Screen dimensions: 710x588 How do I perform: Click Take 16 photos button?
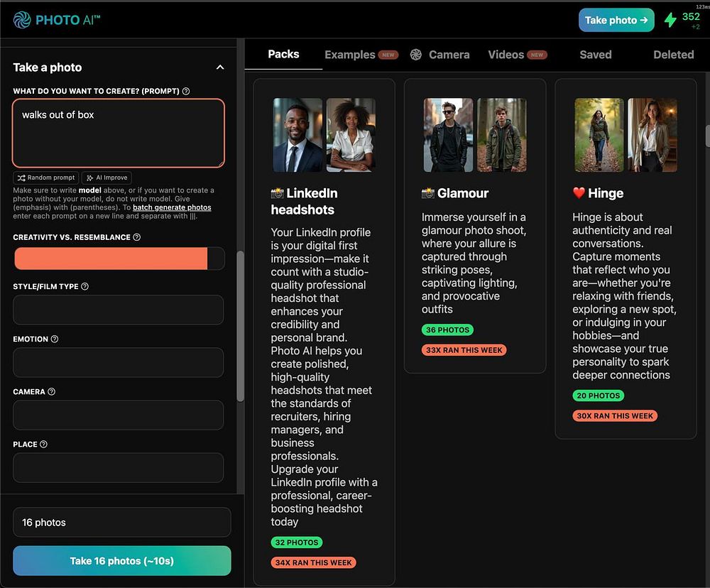[122, 561]
